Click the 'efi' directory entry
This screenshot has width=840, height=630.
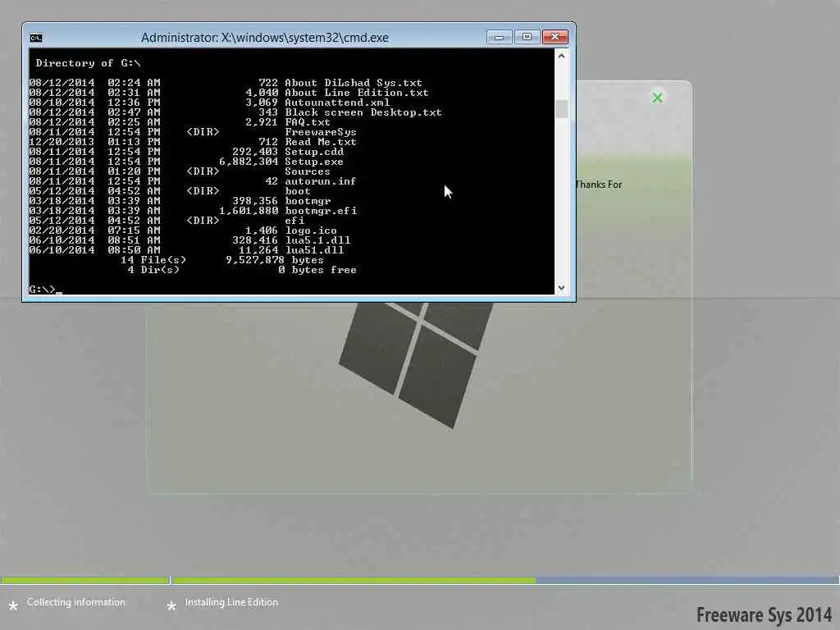(x=294, y=221)
